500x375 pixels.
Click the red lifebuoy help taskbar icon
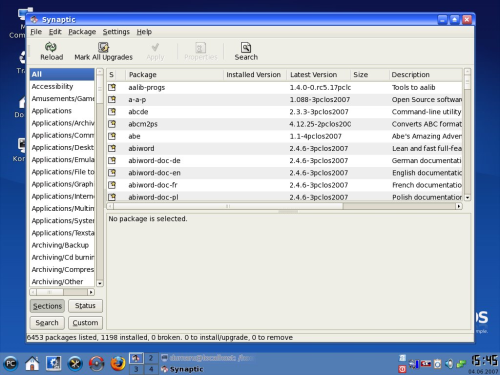(96, 363)
